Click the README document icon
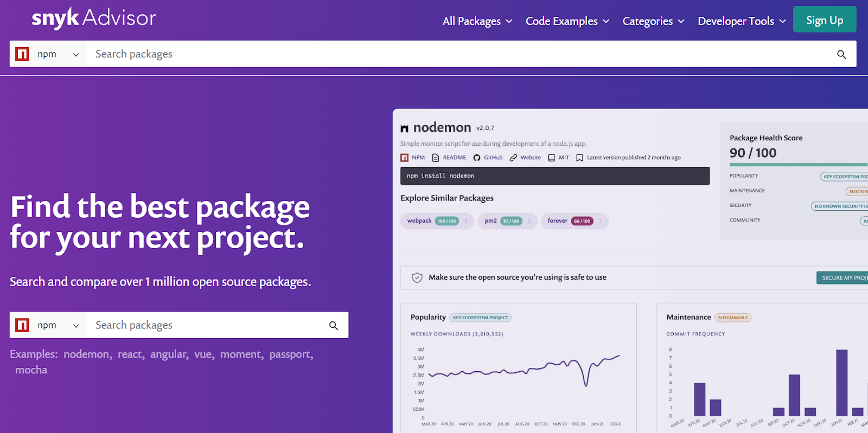 coord(436,158)
